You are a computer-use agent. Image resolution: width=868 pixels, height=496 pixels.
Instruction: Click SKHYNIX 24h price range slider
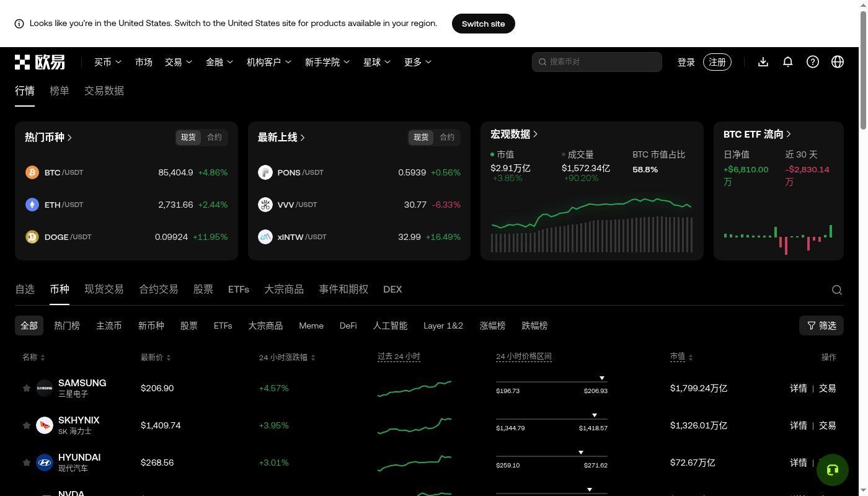(552, 418)
